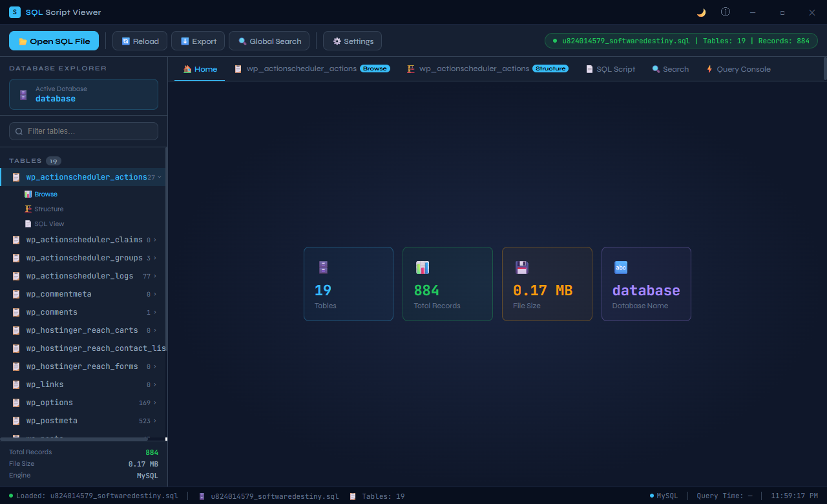
Task: Switch to the Home tab
Action: tap(200, 69)
